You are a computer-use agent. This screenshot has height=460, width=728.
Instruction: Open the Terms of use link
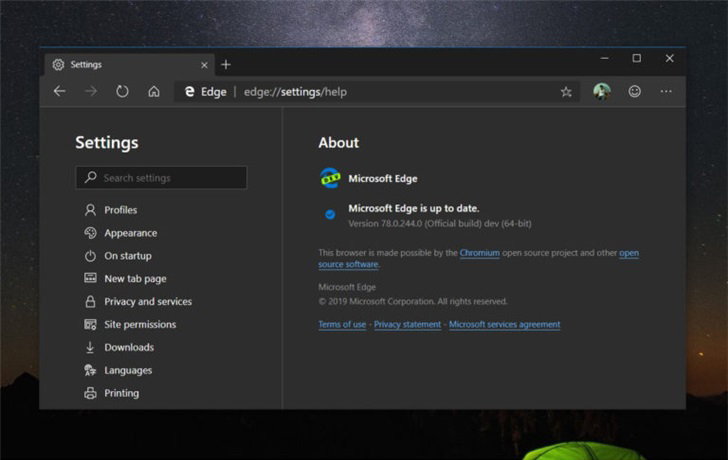tap(342, 325)
